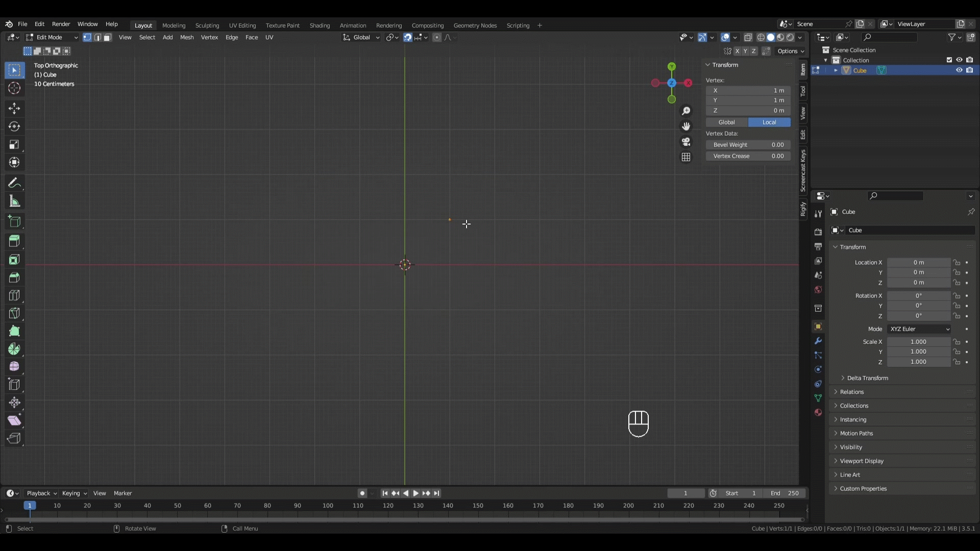980x551 pixels.
Task: Switch to the Shading workspace tab
Action: (x=320, y=26)
